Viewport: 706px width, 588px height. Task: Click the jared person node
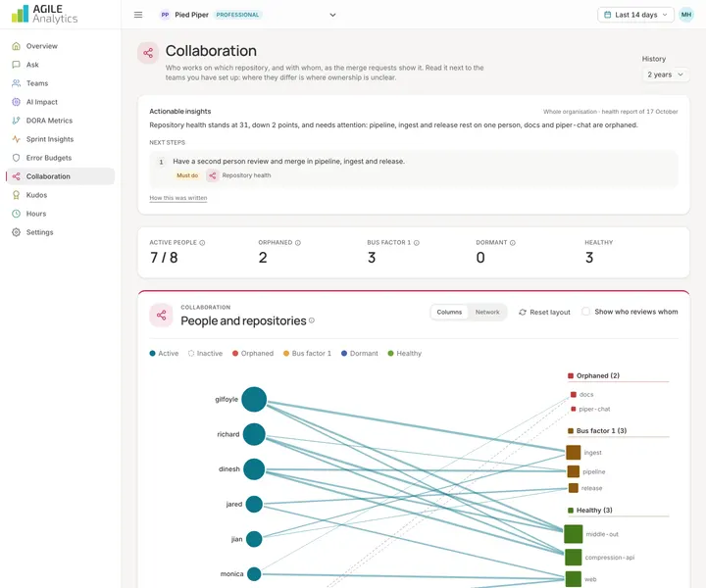[x=254, y=504]
